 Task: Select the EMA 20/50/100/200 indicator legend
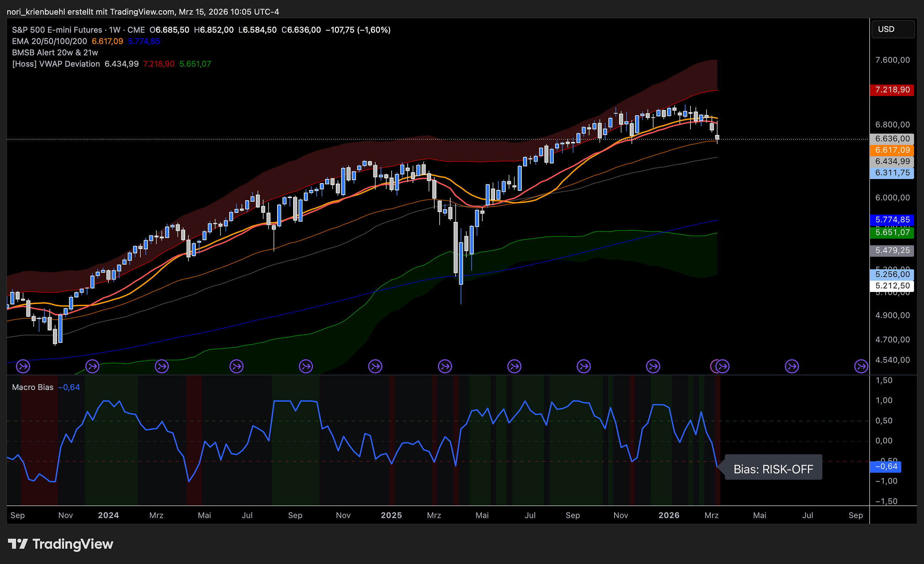point(49,41)
